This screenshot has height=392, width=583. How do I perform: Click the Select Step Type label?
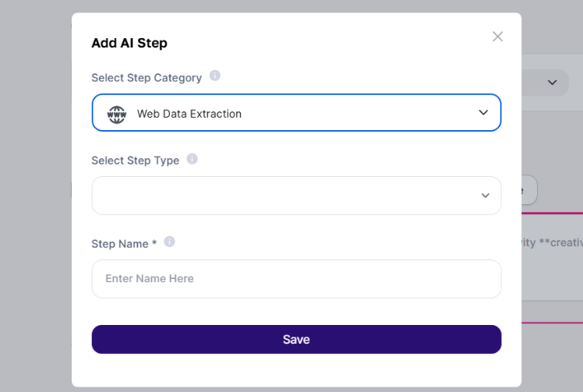(136, 161)
